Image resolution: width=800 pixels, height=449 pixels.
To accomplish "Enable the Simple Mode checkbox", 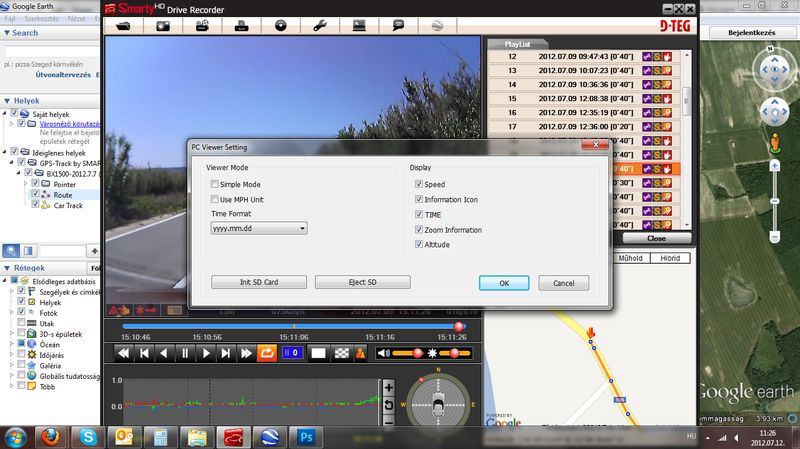I will coord(215,185).
